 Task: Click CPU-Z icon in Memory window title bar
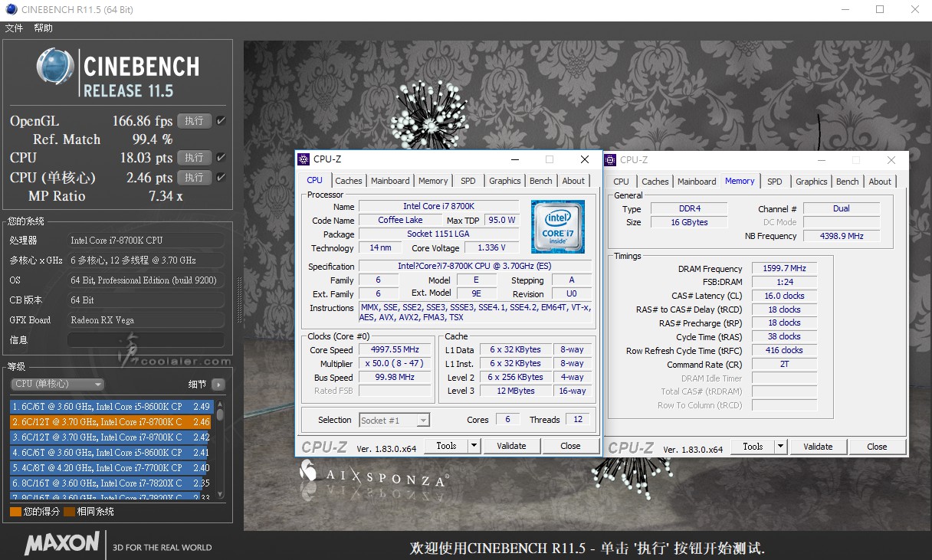point(610,159)
